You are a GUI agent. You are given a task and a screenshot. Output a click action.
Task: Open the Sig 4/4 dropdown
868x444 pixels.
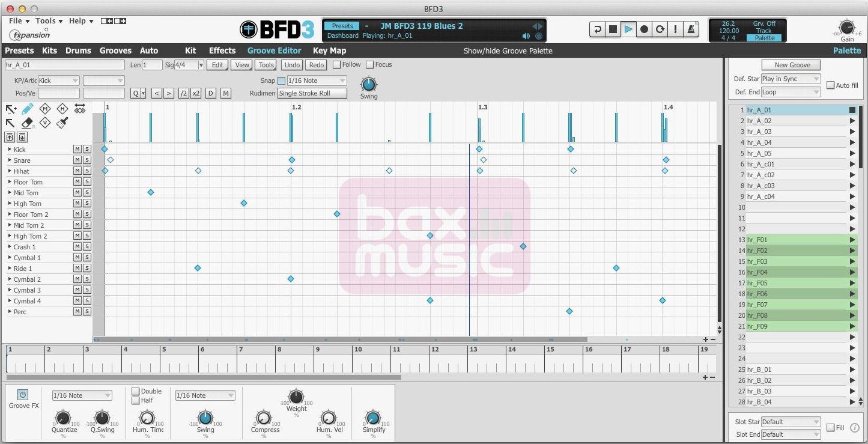(x=189, y=65)
